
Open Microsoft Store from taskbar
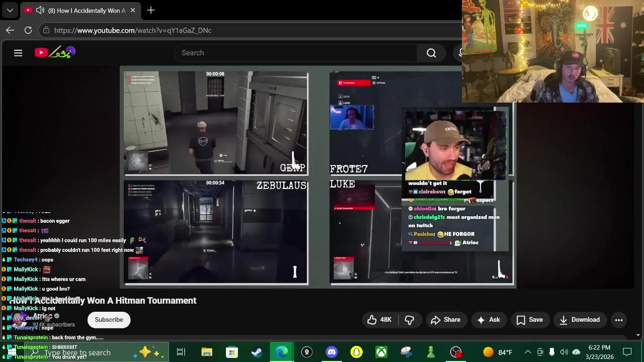click(231, 352)
